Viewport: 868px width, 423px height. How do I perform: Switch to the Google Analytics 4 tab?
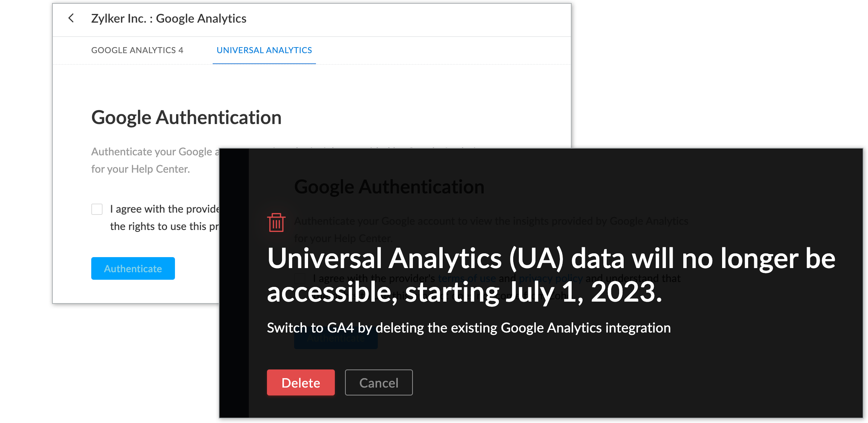137,50
